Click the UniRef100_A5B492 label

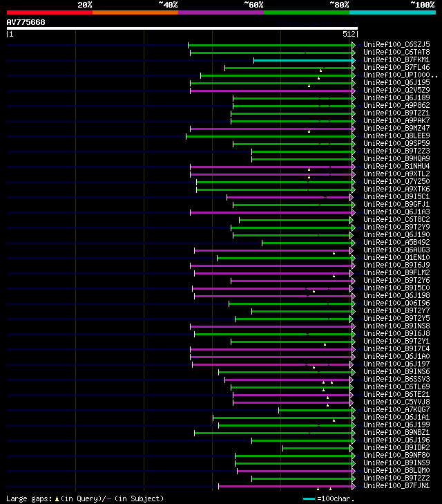click(x=396, y=243)
